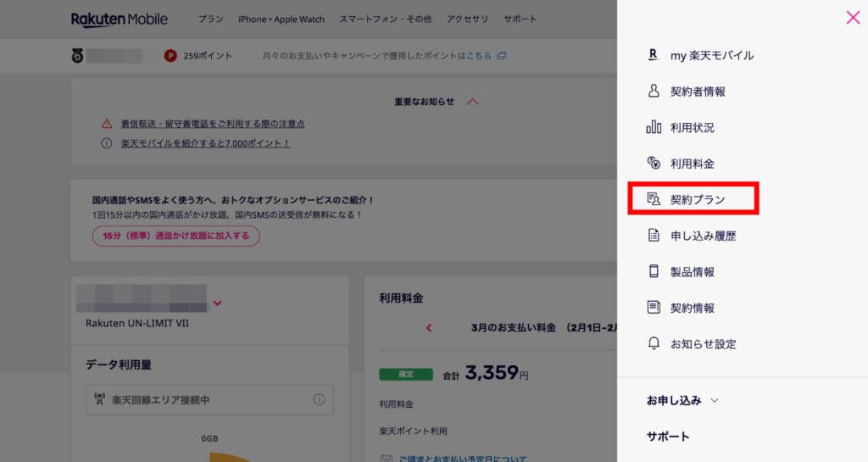Viewport: 868px width, 462px height.
Task: Click the Rakuten R icon beside my 楽天モバイル
Action: click(654, 55)
